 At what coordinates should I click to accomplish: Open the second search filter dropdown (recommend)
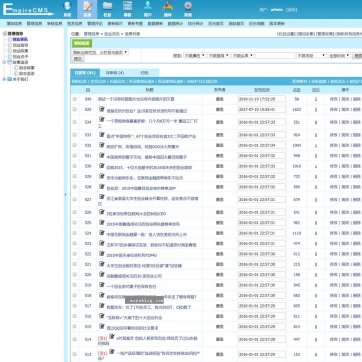point(218,56)
